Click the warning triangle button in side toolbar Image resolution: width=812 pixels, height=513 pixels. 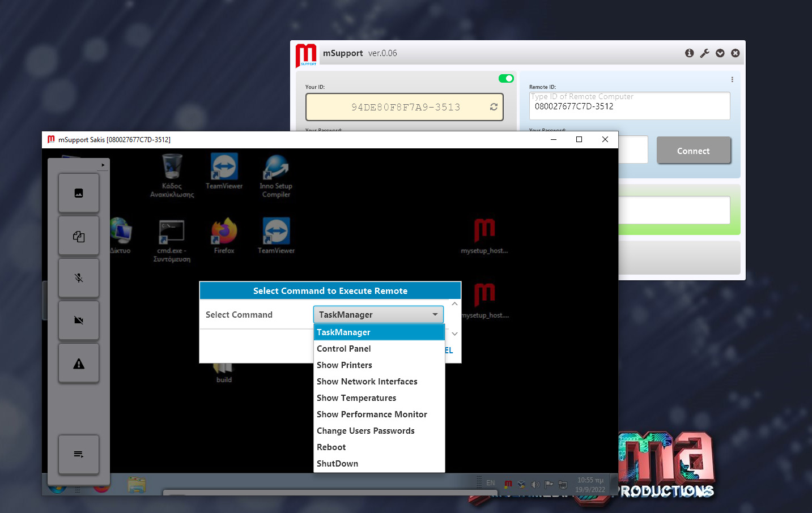(x=79, y=364)
